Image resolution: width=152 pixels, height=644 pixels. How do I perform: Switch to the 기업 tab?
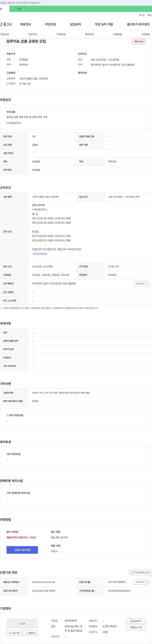coord(19,9)
